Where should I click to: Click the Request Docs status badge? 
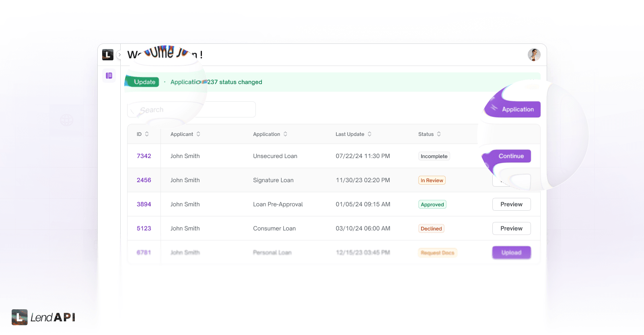point(438,253)
